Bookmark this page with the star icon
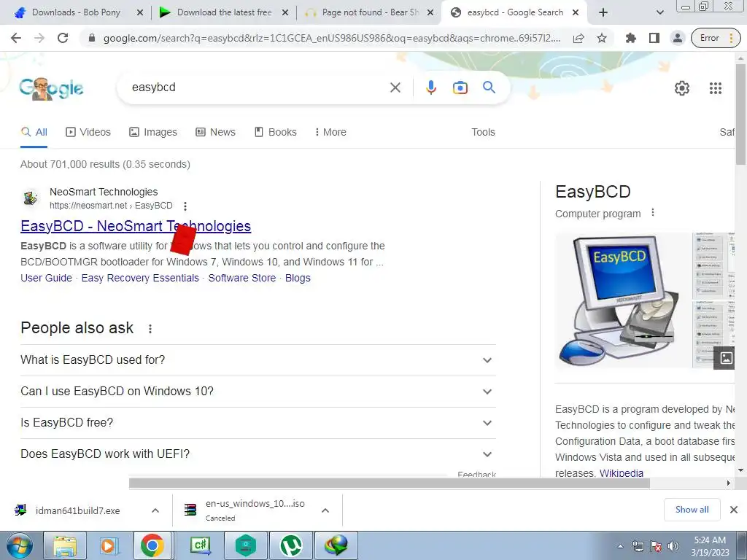 click(602, 38)
